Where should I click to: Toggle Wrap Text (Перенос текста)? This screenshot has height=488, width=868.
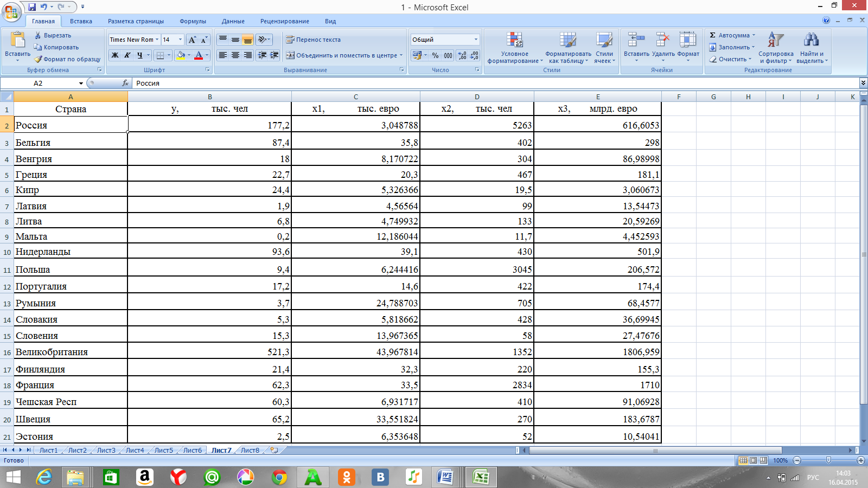click(x=313, y=40)
